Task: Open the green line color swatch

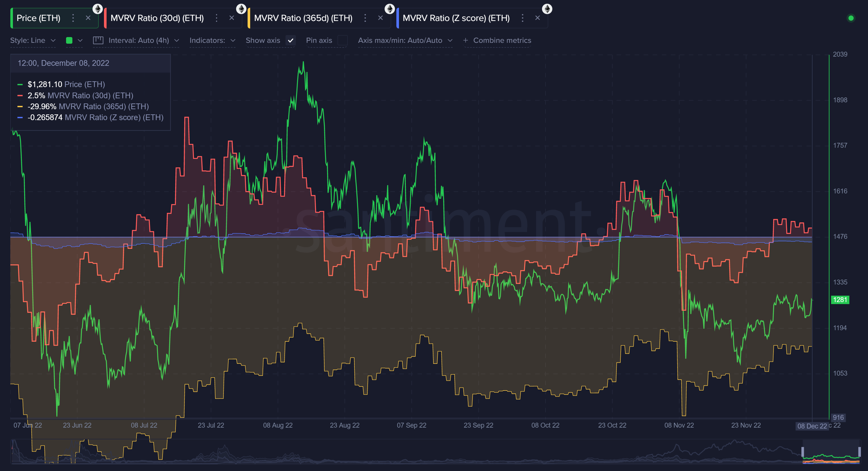Action: (x=70, y=41)
